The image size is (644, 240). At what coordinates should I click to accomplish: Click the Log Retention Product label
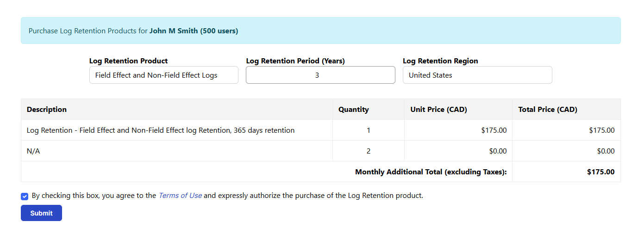(128, 61)
